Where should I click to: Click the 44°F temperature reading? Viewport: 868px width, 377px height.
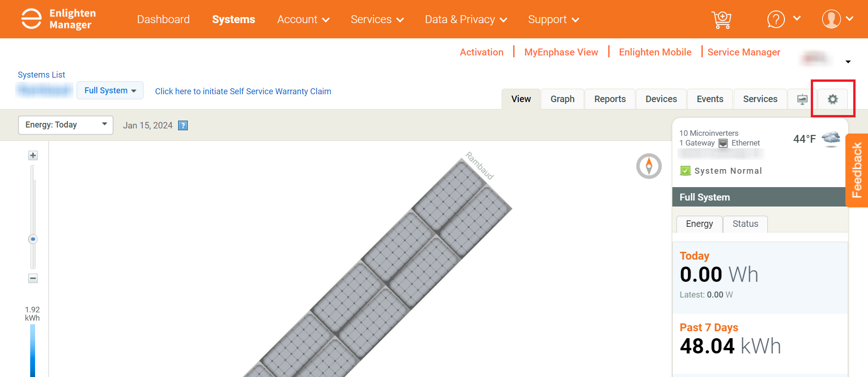pos(804,139)
